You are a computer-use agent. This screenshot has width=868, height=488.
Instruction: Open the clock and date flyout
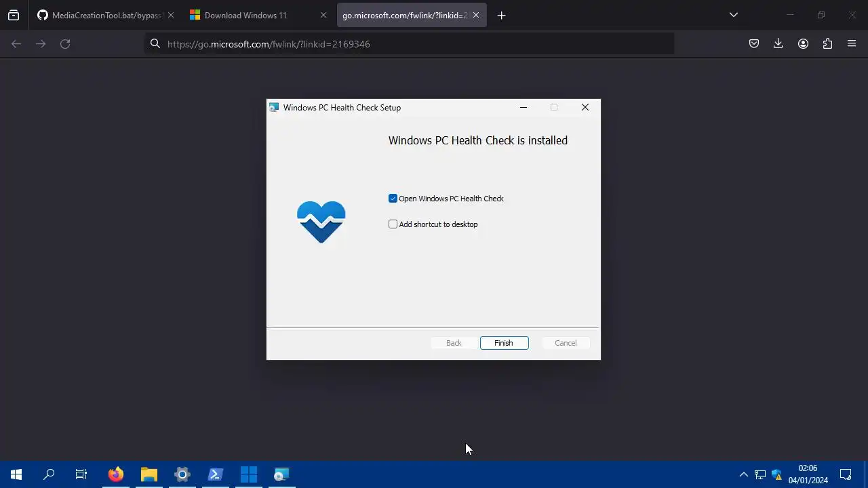coord(808,474)
